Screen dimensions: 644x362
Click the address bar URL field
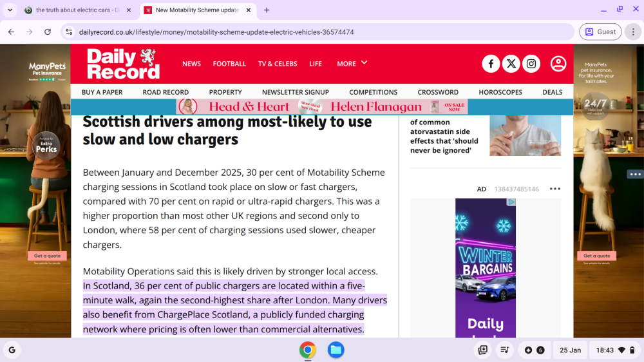click(x=317, y=32)
